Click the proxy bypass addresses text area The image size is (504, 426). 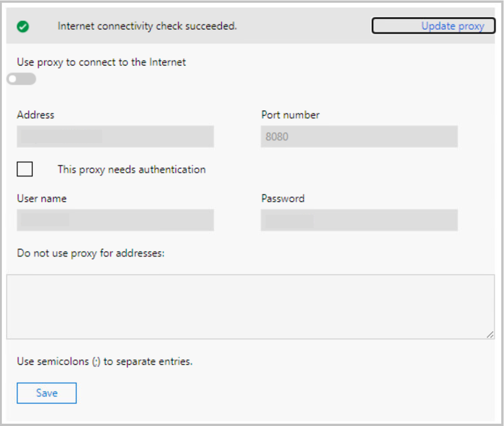point(250,307)
